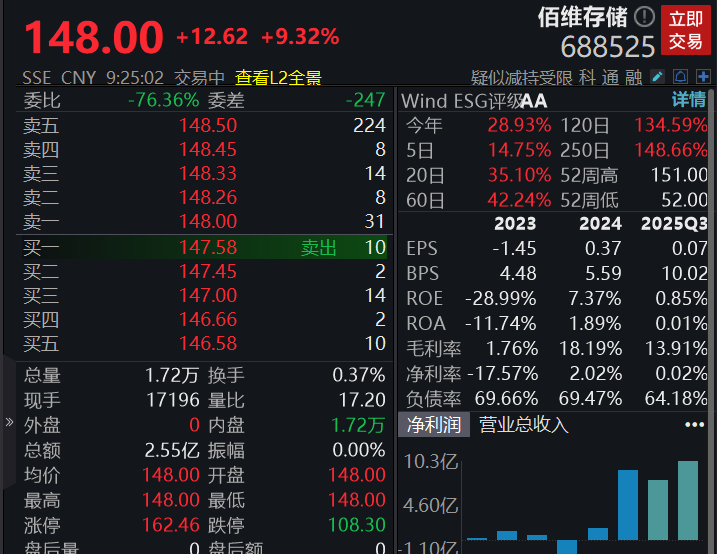
Task: Click the 52周低 value 52.00
Action: point(685,200)
